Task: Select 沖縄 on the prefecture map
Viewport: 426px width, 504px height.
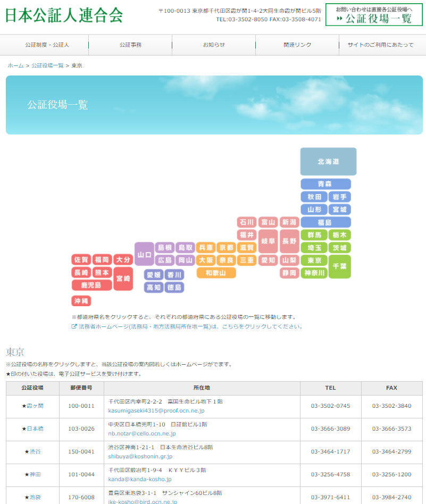Action: tap(81, 301)
